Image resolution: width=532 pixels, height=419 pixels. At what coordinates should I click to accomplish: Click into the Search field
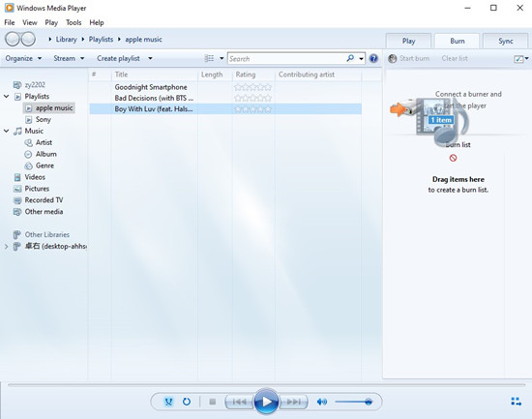[x=286, y=59]
